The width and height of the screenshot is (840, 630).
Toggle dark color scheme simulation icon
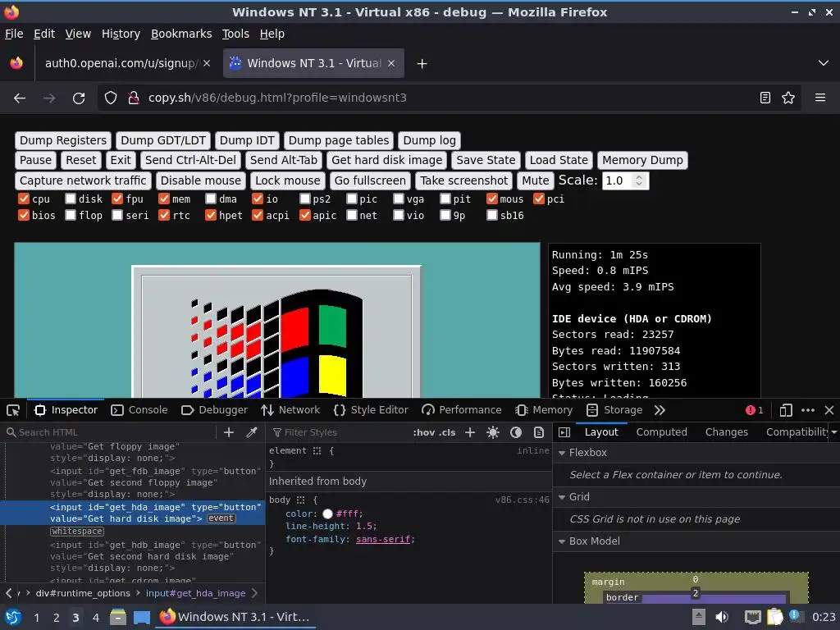(516, 432)
